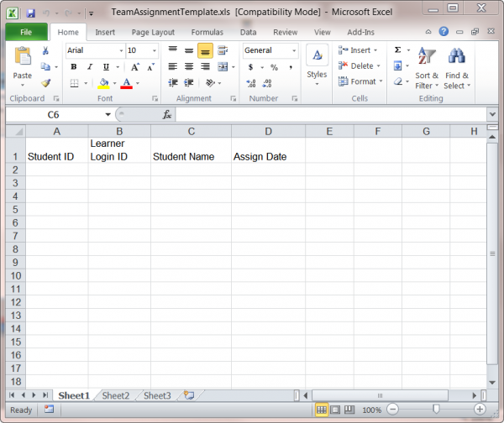Toggle Italic formatting
The height and width of the screenshot is (423, 504).
(x=87, y=67)
